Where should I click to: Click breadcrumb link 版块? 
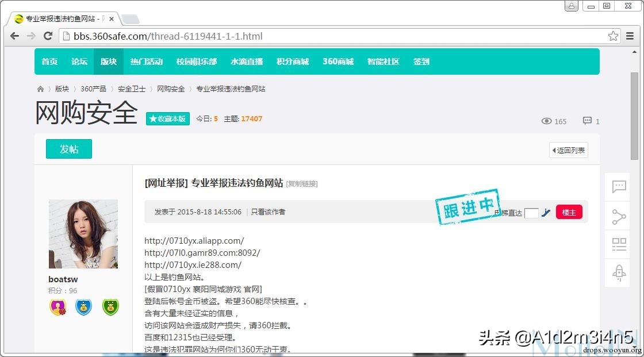click(x=62, y=89)
